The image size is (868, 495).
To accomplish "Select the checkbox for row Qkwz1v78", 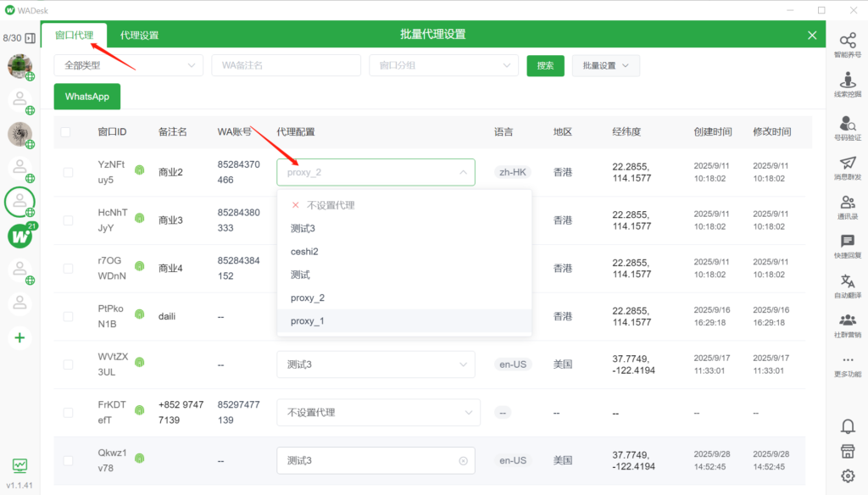I will (x=68, y=461).
